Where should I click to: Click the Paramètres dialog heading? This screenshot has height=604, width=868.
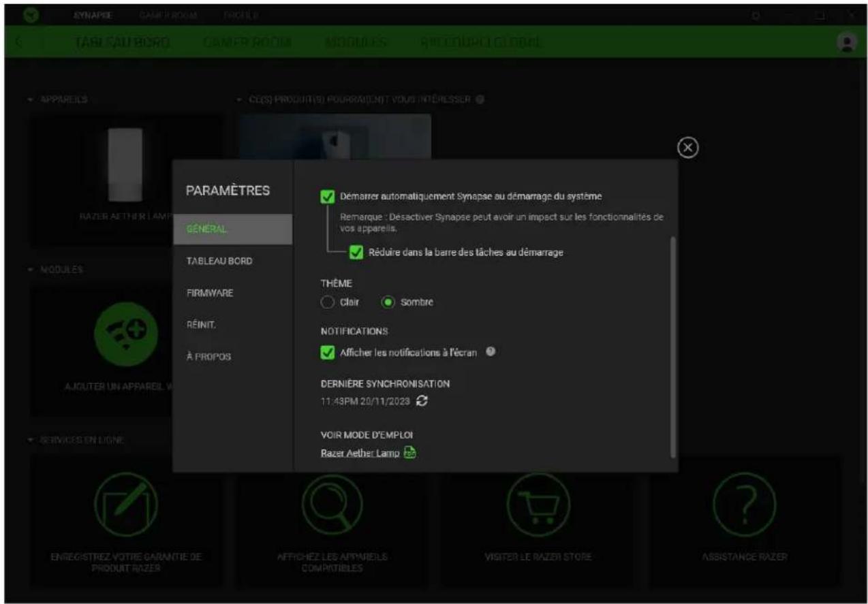point(228,189)
